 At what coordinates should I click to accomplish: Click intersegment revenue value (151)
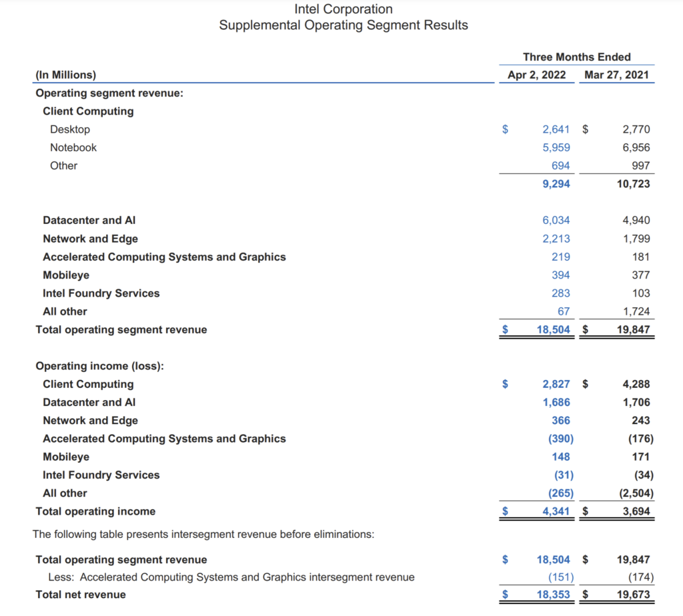(x=560, y=578)
